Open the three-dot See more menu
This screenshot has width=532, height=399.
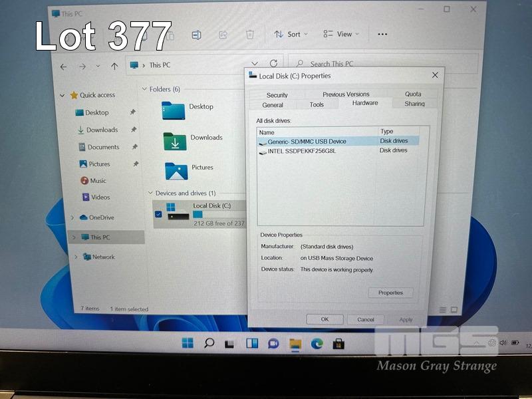(x=382, y=35)
